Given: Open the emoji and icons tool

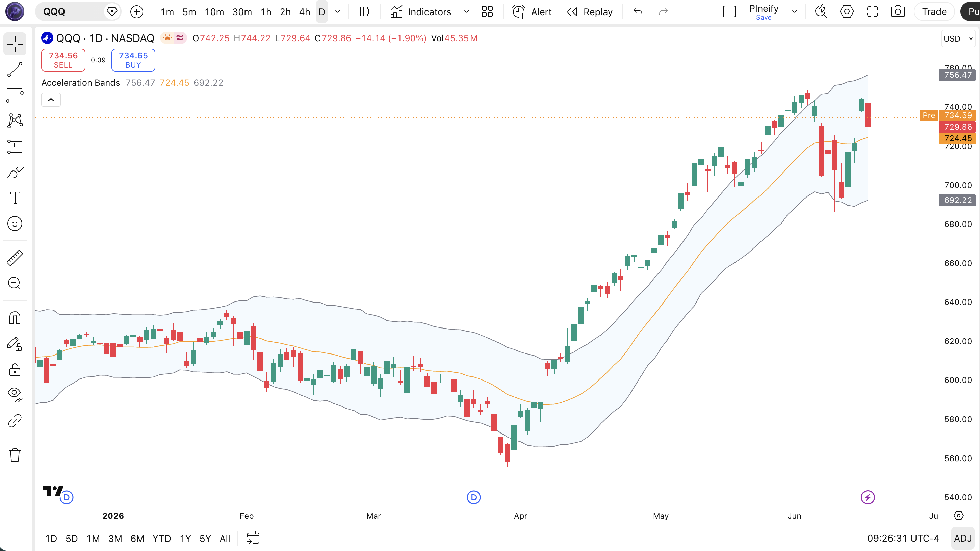Looking at the screenshot, I should 15,224.
